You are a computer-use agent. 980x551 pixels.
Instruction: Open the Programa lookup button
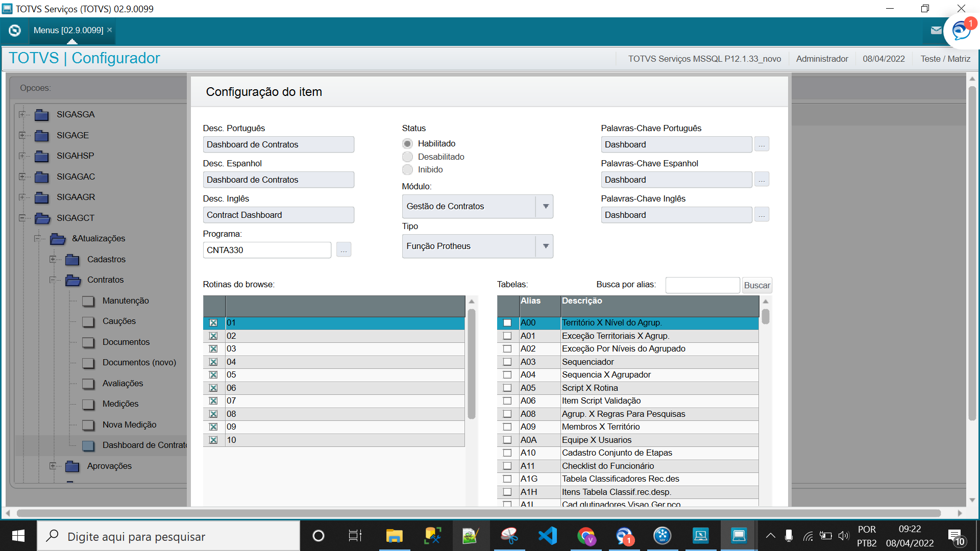tap(344, 250)
